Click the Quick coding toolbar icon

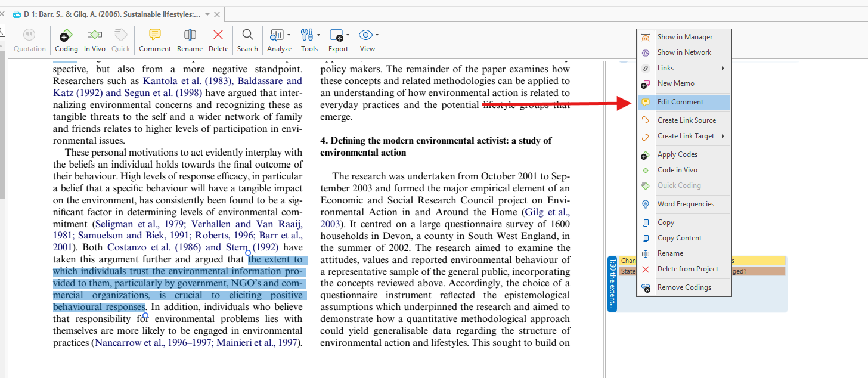(x=120, y=35)
